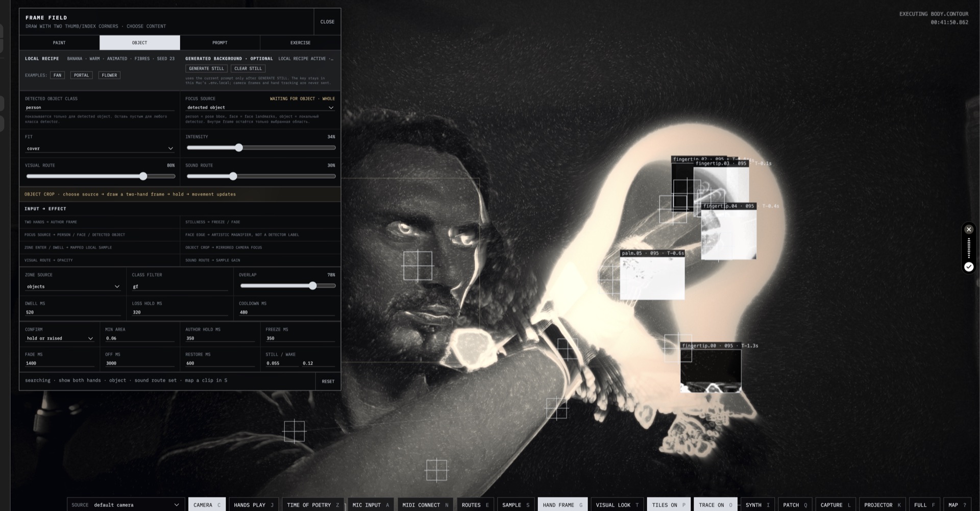Close the Frame Field panel

coord(327,22)
